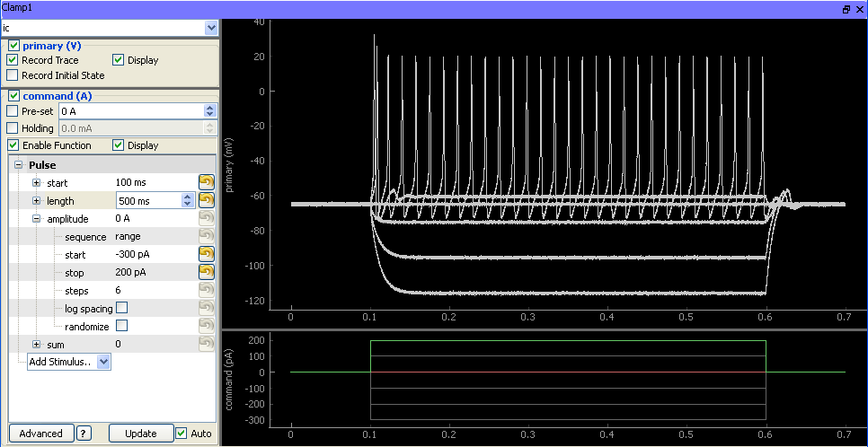Reset the pulse start value to default
Image resolution: width=868 pixels, height=447 pixels.
206,182
